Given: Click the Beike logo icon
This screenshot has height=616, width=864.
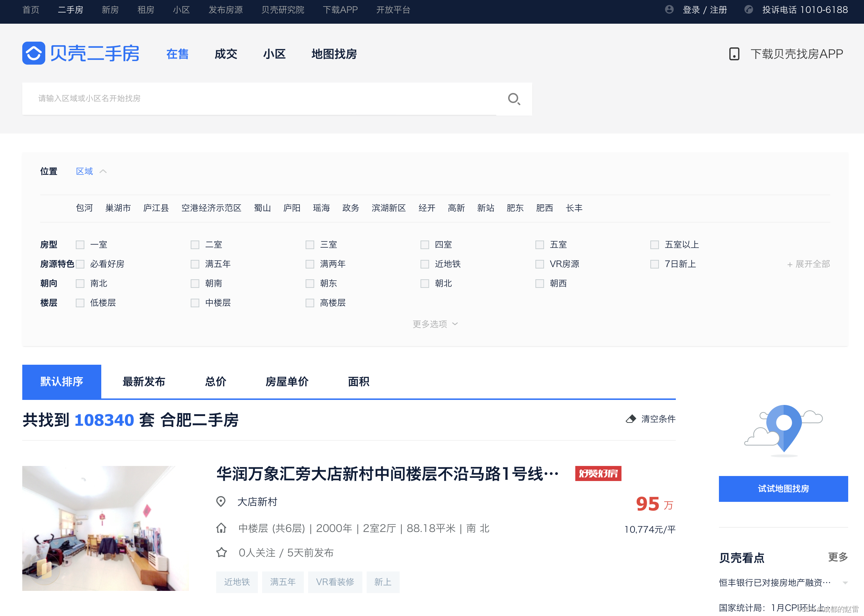Looking at the screenshot, I should tap(34, 53).
